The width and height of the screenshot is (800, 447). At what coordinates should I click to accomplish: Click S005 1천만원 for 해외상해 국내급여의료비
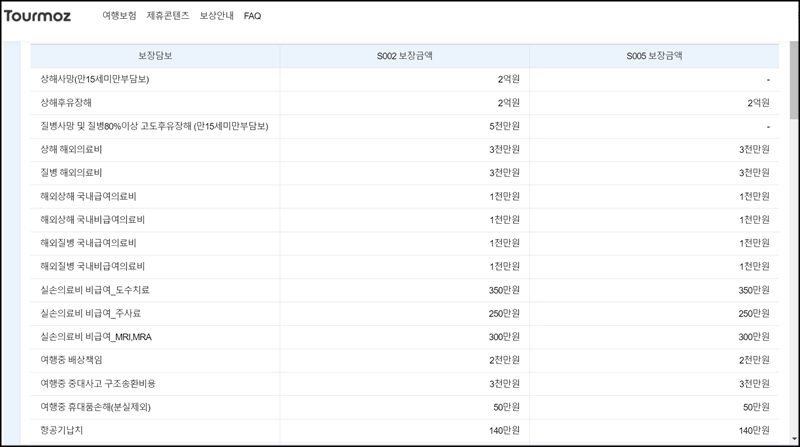(x=754, y=196)
